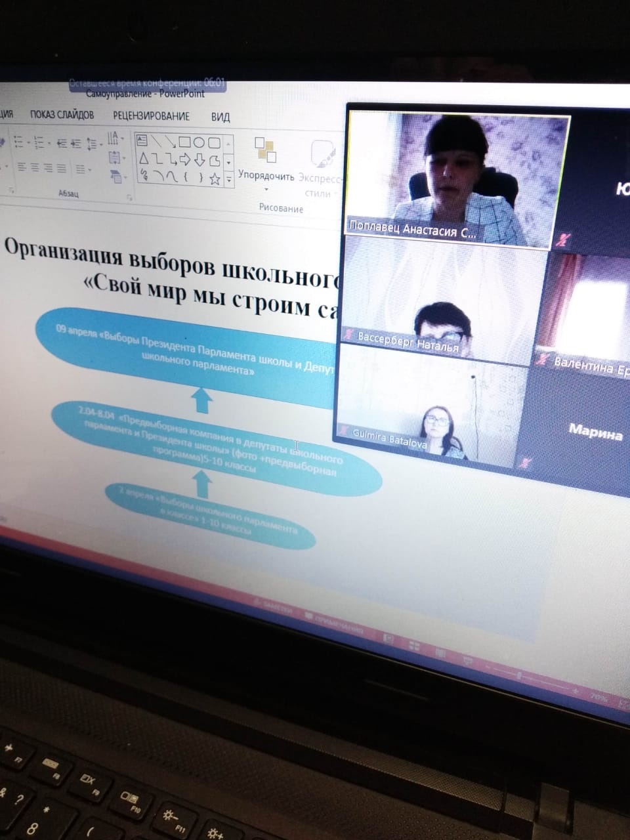Select the curve line shape

coord(171,177)
